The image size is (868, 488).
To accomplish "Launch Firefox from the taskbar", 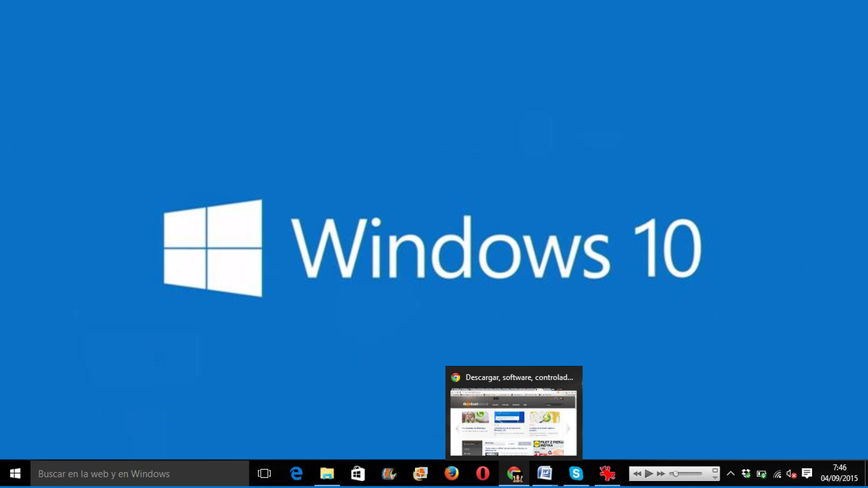I will (x=451, y=474).
